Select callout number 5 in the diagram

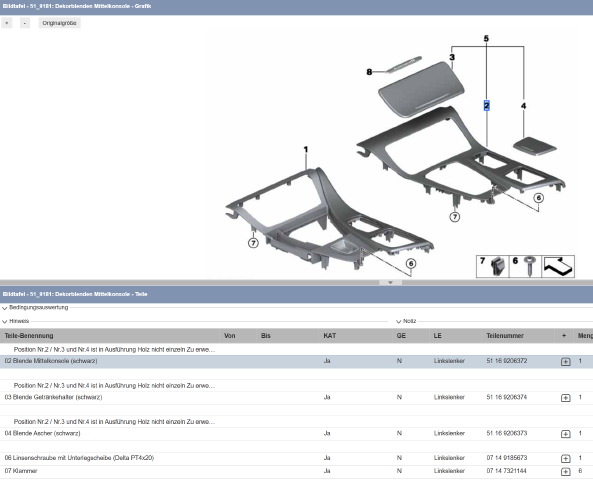coord(486,39)
